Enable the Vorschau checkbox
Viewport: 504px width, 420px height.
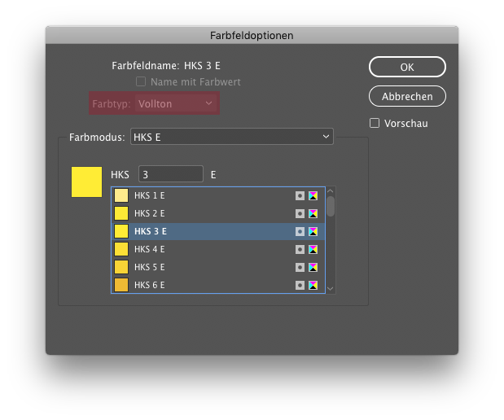click(375, 123)
